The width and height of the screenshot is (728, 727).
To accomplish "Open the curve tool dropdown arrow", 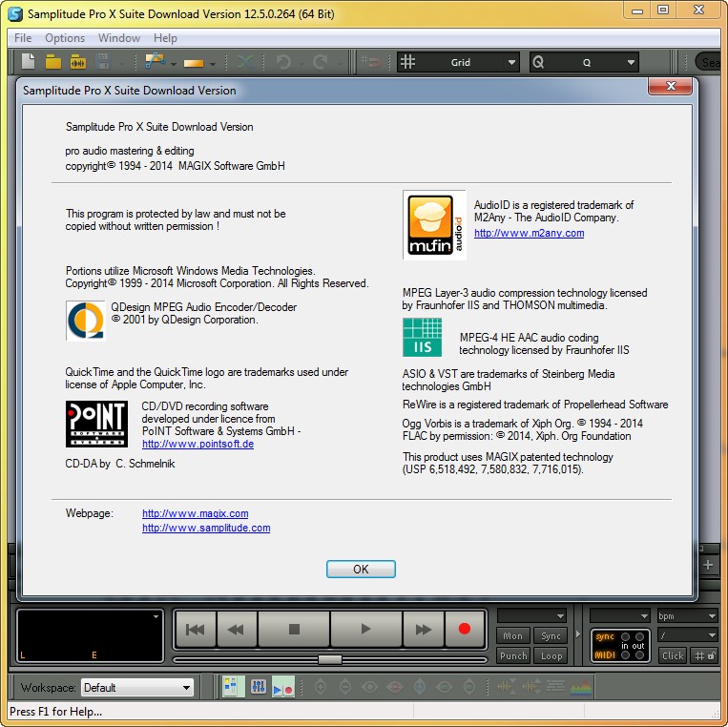I will tap(174, 64).
